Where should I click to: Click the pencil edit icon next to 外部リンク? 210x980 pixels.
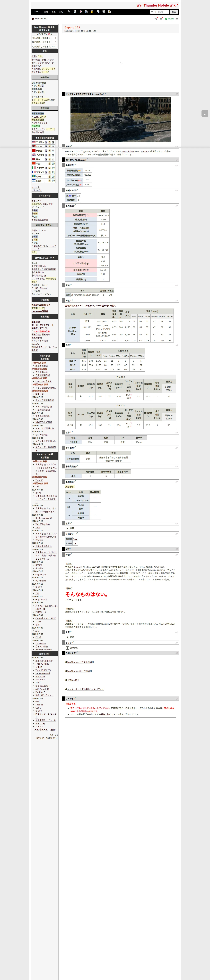pyautogui.click(x=77, y=653)
